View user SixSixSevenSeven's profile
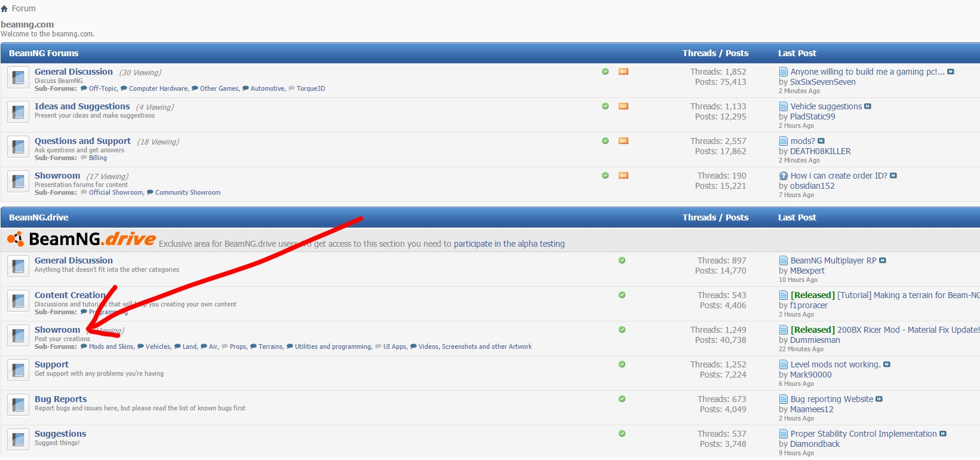 823,82
